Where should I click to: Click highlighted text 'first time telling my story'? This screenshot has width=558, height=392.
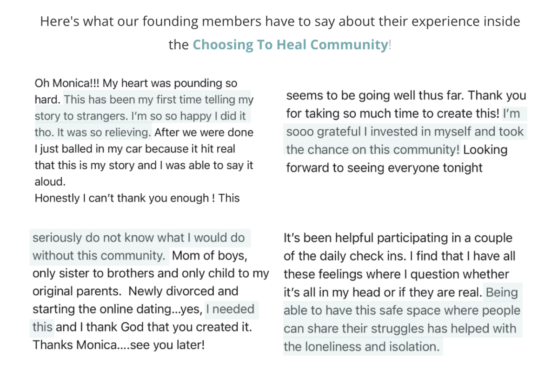tap(144, 107)
